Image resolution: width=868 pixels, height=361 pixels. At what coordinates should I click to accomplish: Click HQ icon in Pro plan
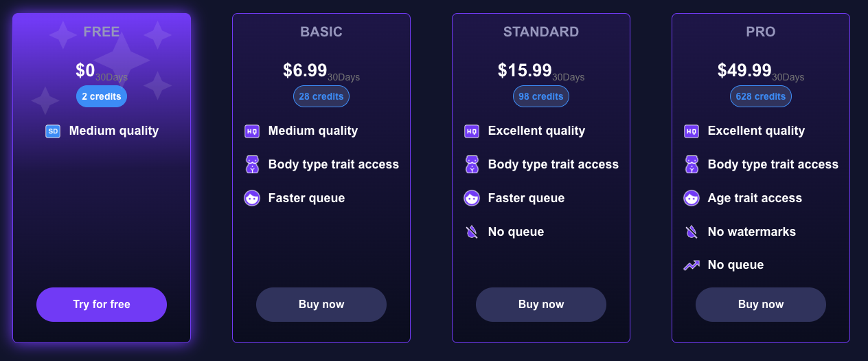tap(692, 131)
